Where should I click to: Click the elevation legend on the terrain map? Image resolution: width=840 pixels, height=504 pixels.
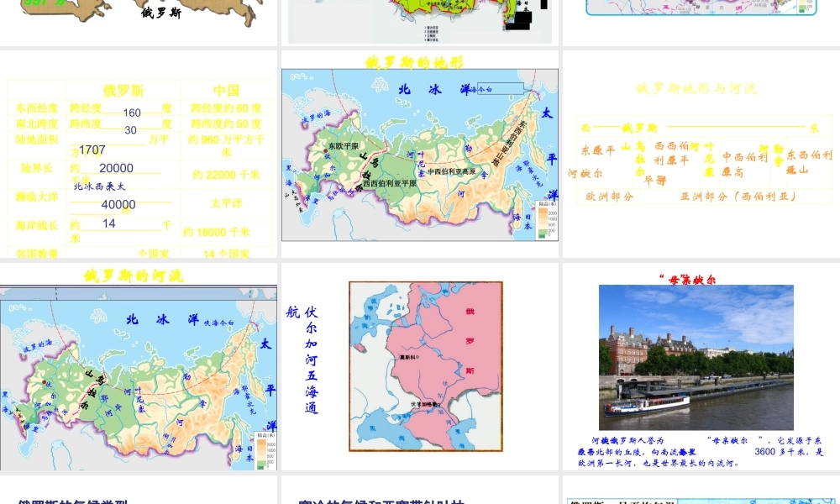click(548, 219)
